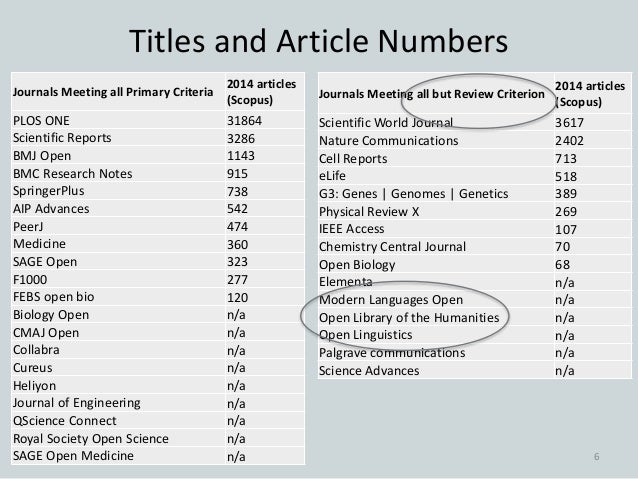This screenshot has width=638, height=479.
Task: Select 'Chemistry Central Journal' entry
Action: 392,247
